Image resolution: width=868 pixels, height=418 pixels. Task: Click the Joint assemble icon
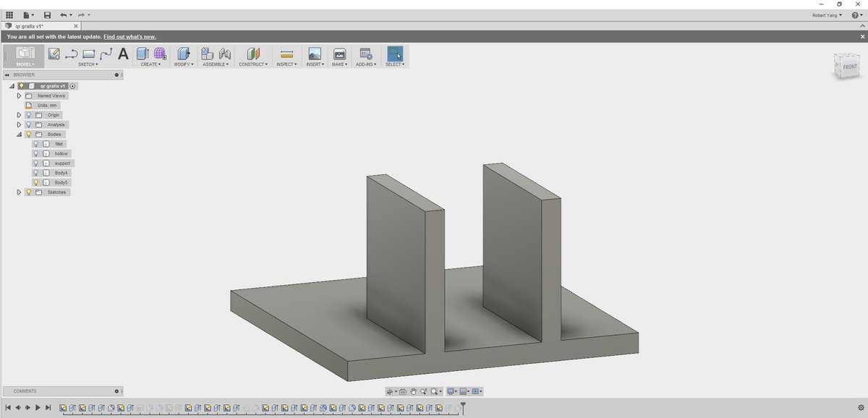coord(224,54)
